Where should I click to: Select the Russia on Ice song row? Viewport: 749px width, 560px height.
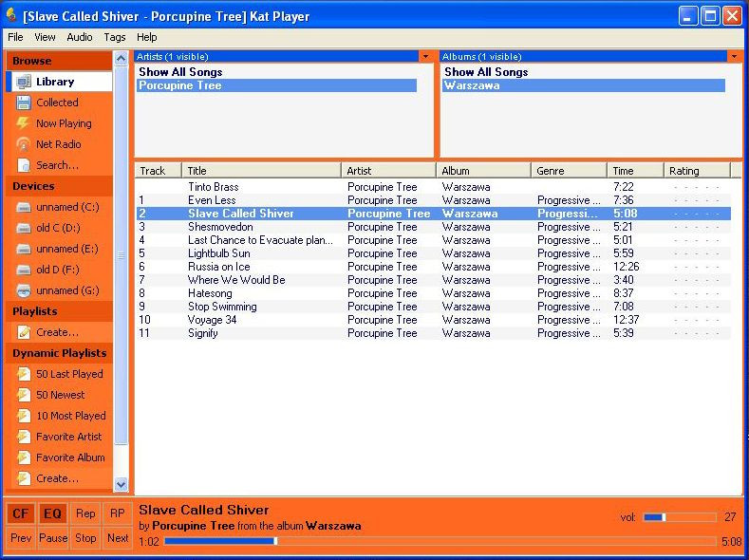(x=433, y=267)
